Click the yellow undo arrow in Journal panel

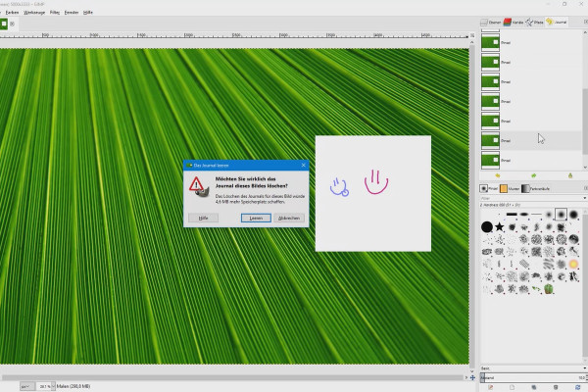click(498, 175)
